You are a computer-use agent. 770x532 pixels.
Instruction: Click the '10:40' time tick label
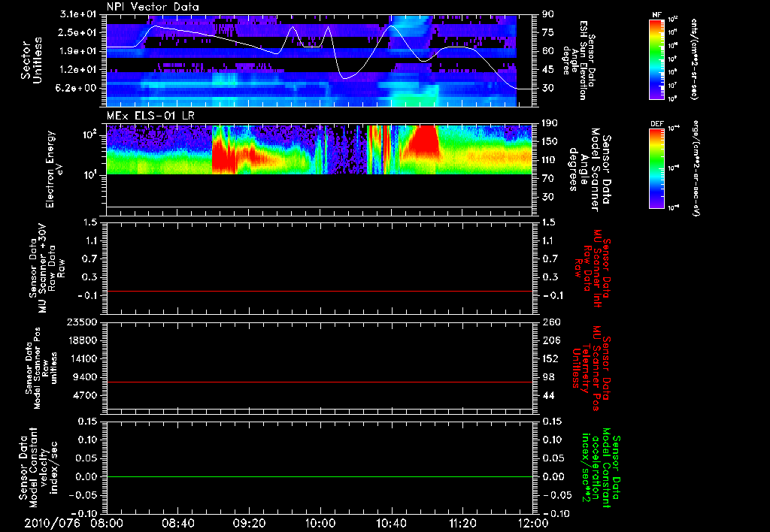(x=391, y=523)
